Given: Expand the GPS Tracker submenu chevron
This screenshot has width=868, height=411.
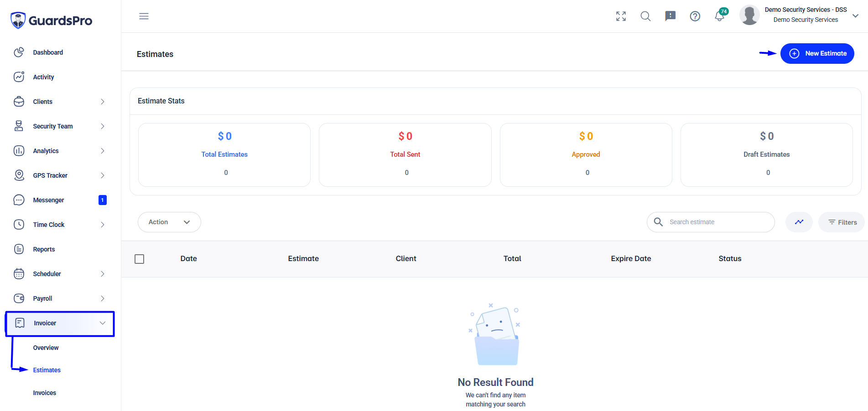Looking at the screenshot, I should pos(103,175).
